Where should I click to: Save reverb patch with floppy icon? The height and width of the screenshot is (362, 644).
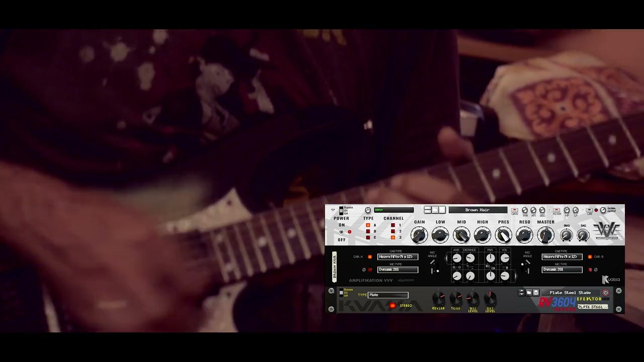536,293
